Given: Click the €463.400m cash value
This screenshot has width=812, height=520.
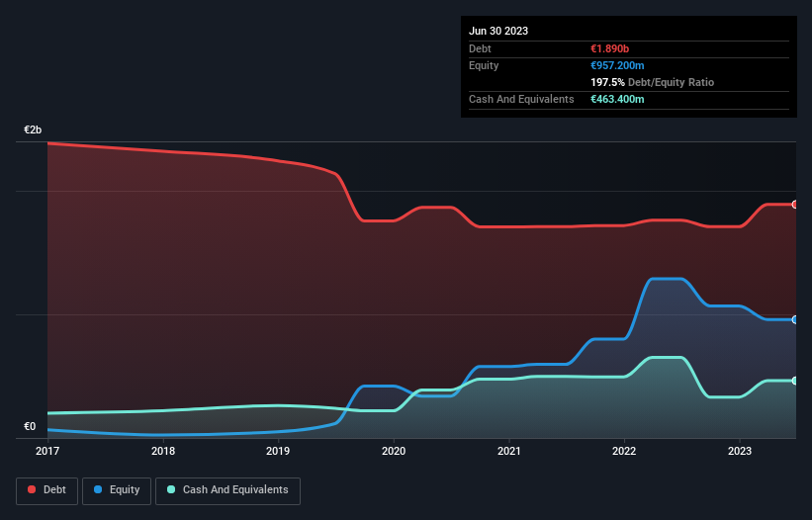Looking at the screenshot, I should point(617,99).
